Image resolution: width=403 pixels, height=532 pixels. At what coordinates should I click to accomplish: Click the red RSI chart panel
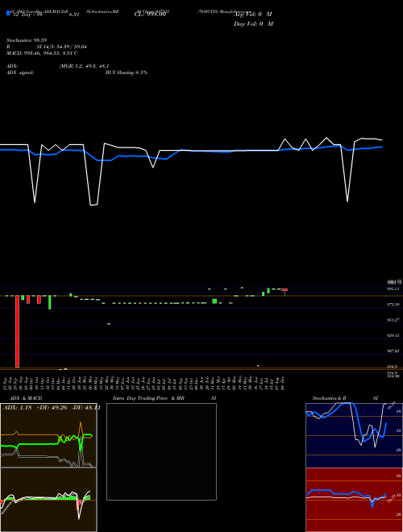click(x=354, y=500)
